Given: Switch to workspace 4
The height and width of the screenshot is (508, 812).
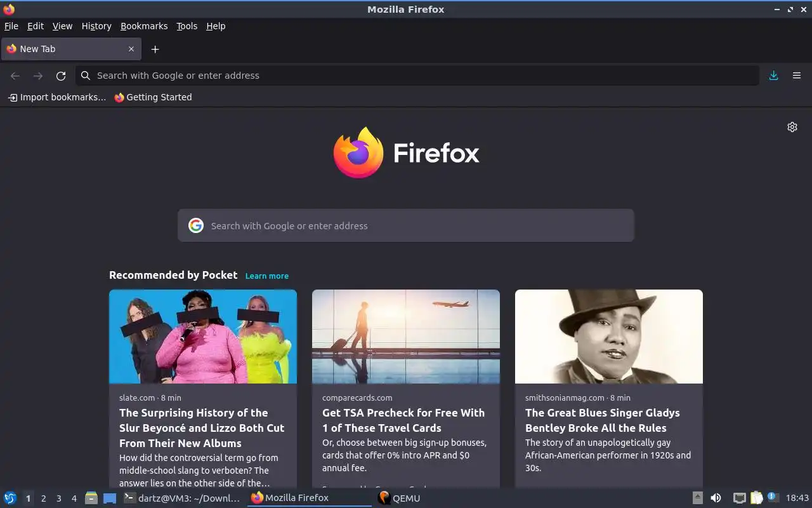Looking at the screenshot, I should pos(74,498).
